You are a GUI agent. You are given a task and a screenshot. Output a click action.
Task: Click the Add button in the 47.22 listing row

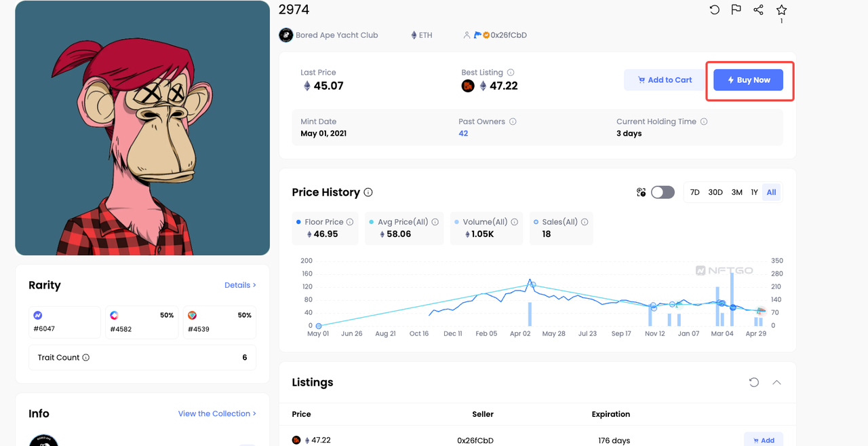pos(763,440)
